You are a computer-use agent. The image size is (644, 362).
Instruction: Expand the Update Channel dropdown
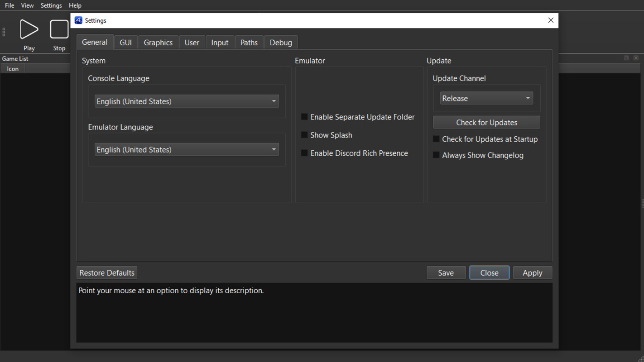click(x=486, y=98)
